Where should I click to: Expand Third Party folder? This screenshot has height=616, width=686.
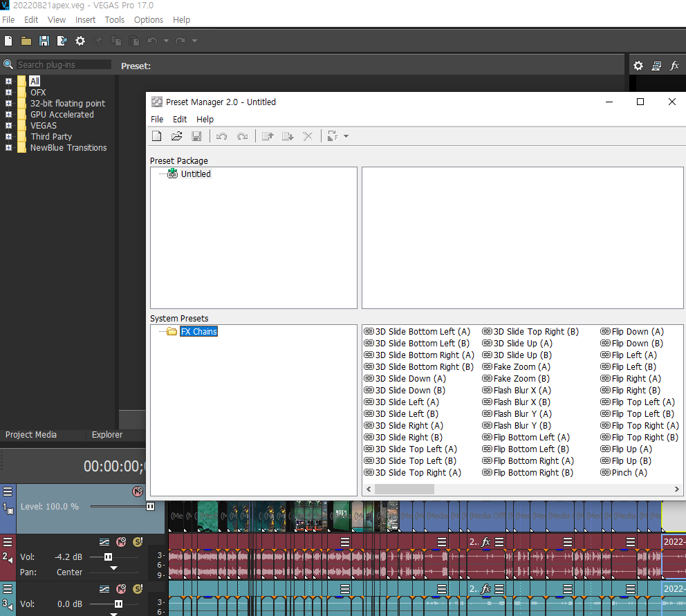click(x=8, y=136)
